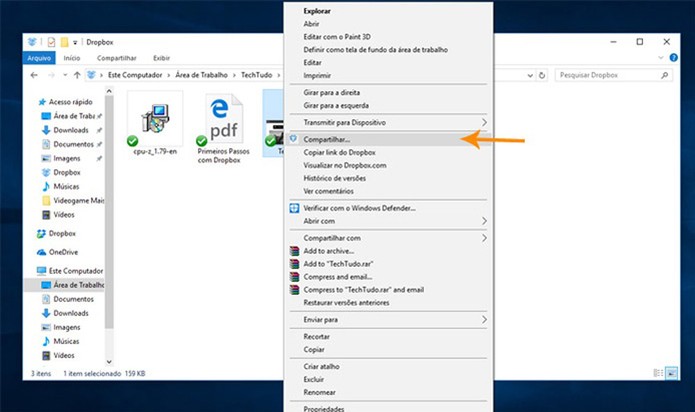Switch to the Exibir ribbon tab
The height and width of the screenshot is (412, 695).
(x=161, y=58)
